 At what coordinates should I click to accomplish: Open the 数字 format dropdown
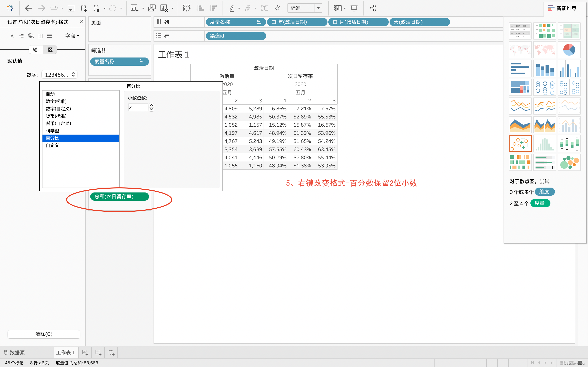[60, 75]
